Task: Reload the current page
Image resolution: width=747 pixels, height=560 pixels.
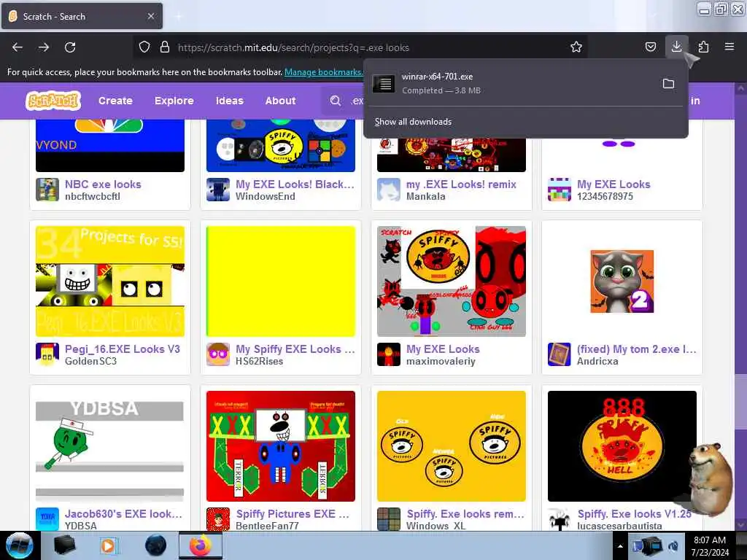Action: click(x=70, y=47)
